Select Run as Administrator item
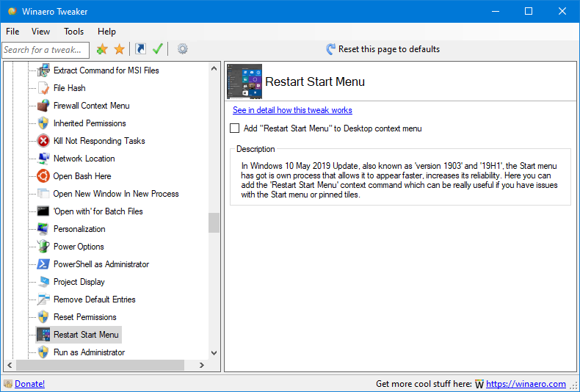The height and width of the screenshot is (392, 580). pyautogui.click(x=89, y=352)
